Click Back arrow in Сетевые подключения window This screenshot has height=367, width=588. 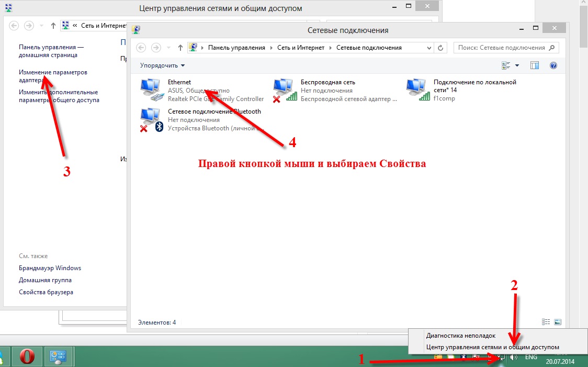pyautogui.click(x=141, y=48)
